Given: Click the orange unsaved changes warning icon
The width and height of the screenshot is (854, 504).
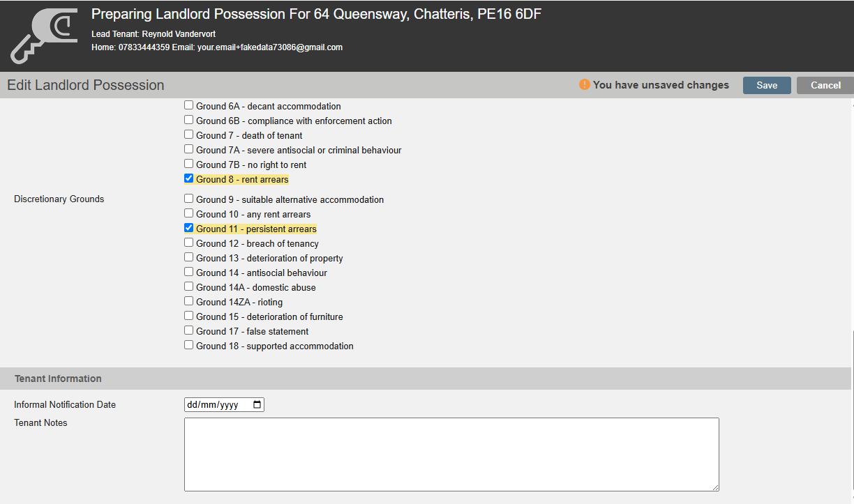Looking at the screenshot, I should click(585, 85).
